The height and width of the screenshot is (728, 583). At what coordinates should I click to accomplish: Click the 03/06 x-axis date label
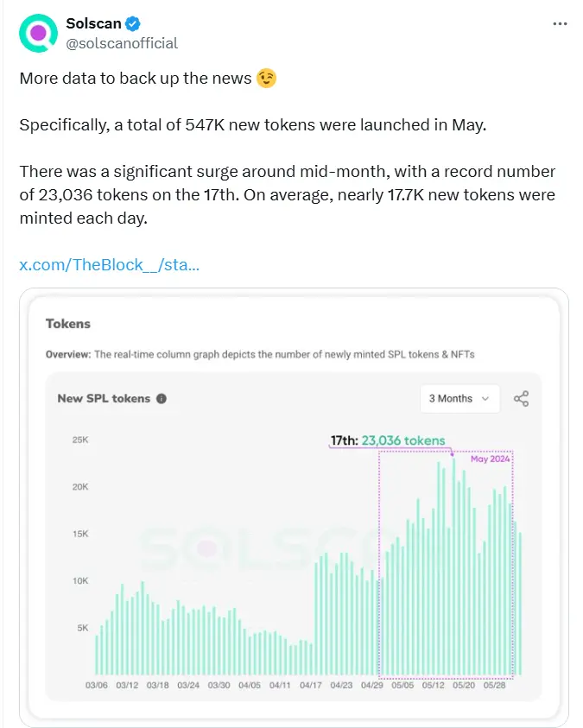coord(96,685)
